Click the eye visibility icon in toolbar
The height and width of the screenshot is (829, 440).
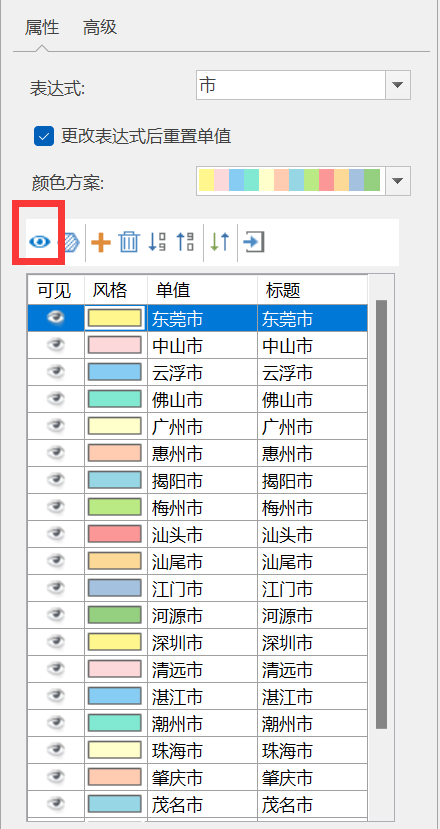click(40, 242)
